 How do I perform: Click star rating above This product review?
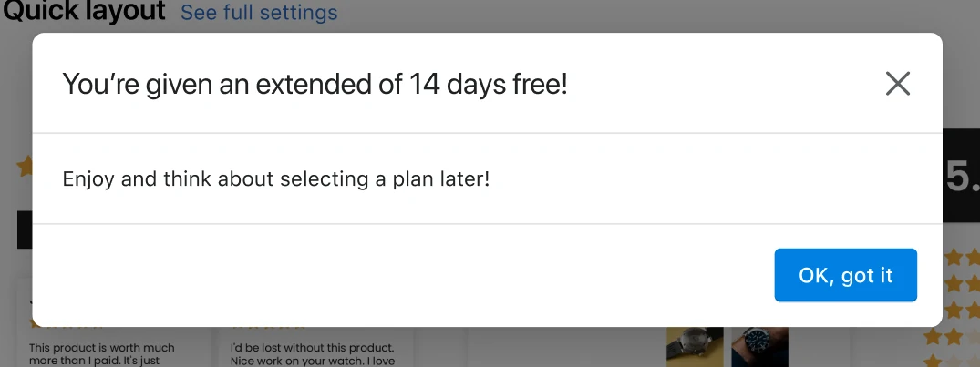[x=67, y=327]
